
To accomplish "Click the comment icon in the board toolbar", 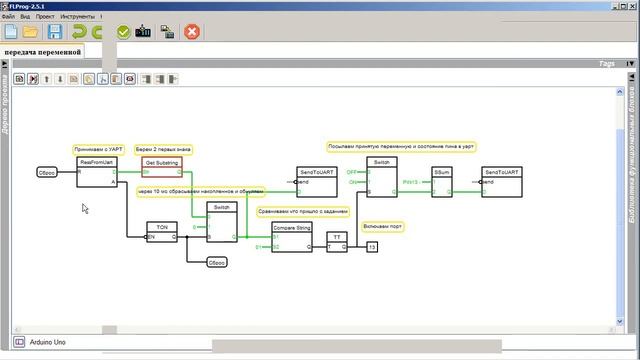I will 130,79.
